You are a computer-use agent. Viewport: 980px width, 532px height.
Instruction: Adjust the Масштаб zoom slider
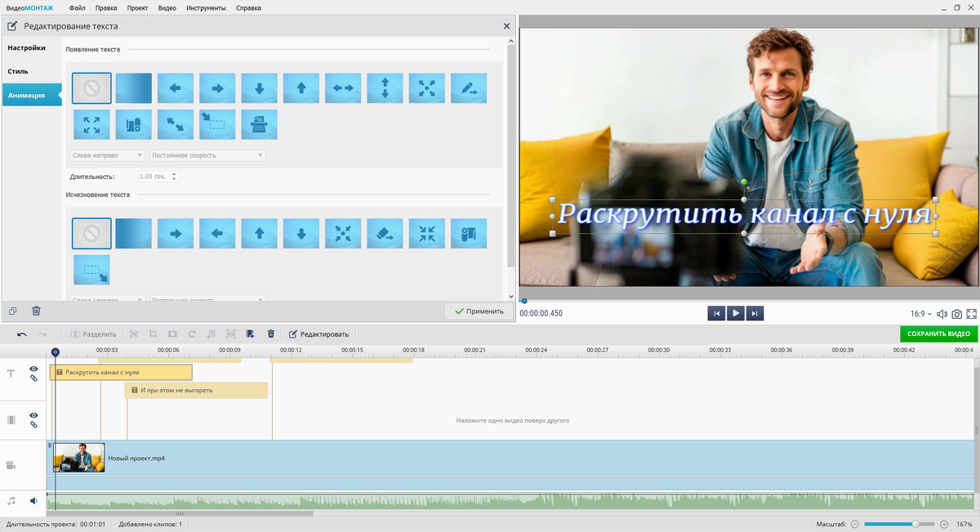pos(916,524)
